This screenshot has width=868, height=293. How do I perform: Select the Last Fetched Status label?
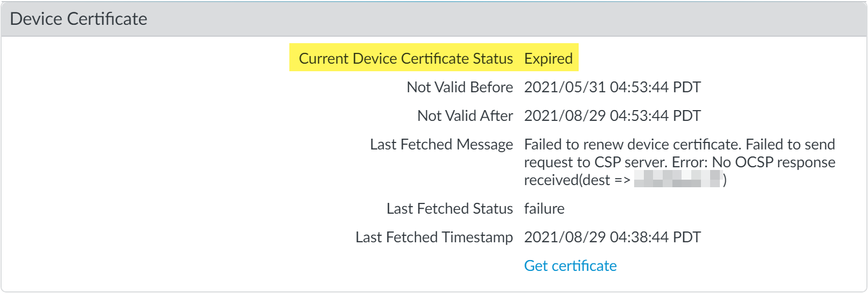pyautogui.click(x=449, y=208)
